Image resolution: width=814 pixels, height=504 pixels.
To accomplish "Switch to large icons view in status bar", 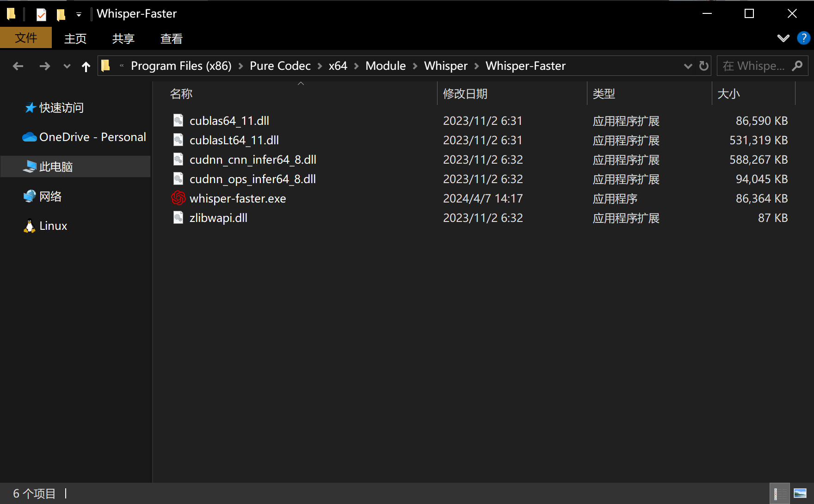I will click(x=800, y=493).
